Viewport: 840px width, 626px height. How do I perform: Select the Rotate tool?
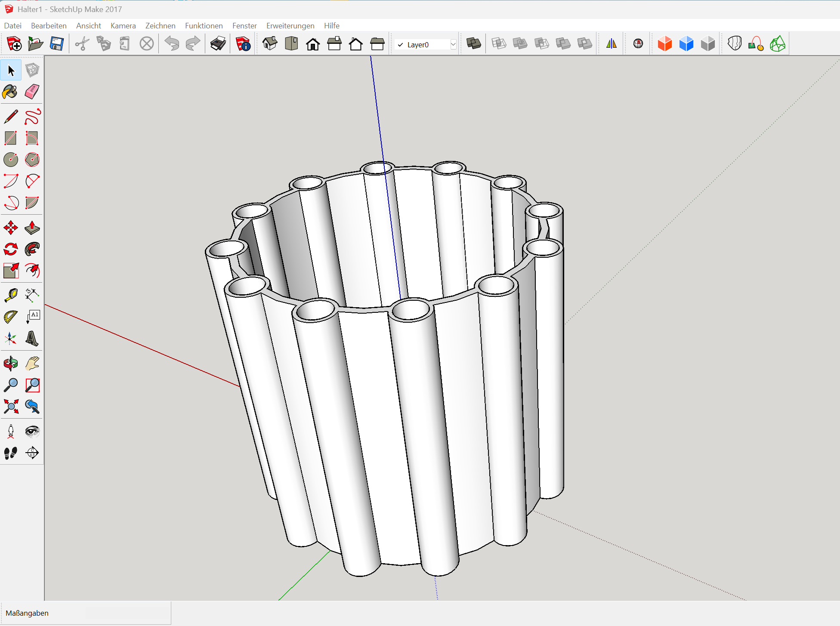pyautogui.click(x=10, y=249)
